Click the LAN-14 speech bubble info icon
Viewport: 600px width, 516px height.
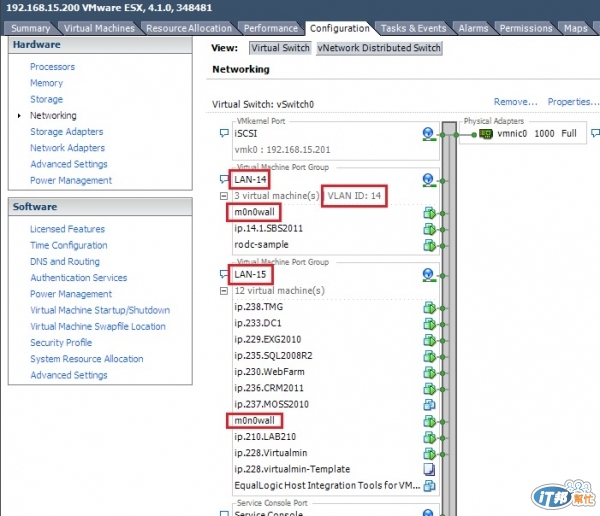(224, 179)
